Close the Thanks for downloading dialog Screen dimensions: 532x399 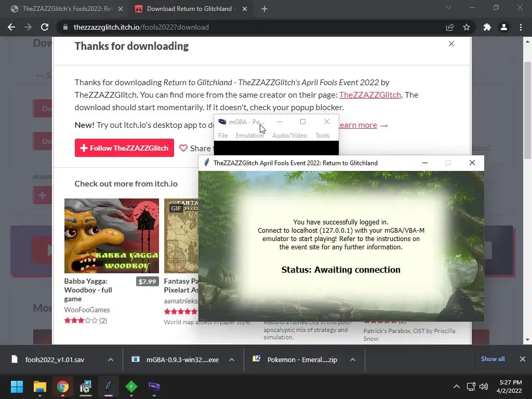(x=451, y=44)
